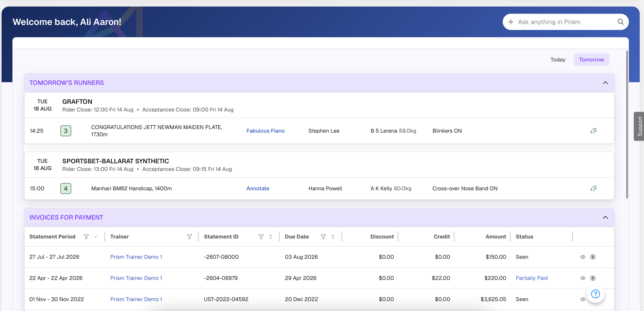Open the round help question mark button

(x=595, y=294)
